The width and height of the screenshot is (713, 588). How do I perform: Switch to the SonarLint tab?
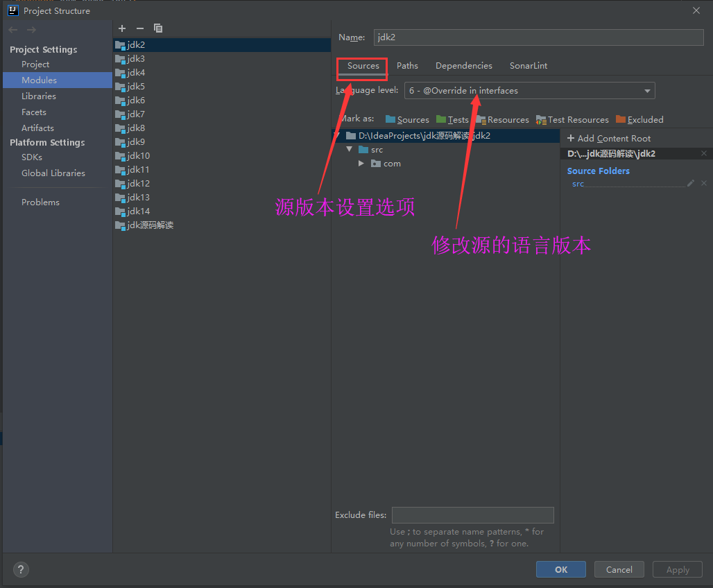point(528,66)
